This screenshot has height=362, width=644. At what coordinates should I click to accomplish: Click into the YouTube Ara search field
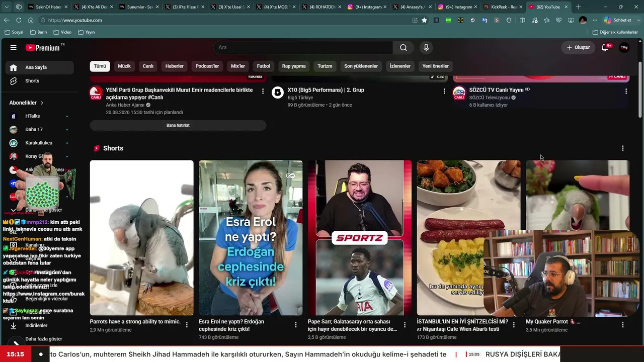click(x=303, y=48)
